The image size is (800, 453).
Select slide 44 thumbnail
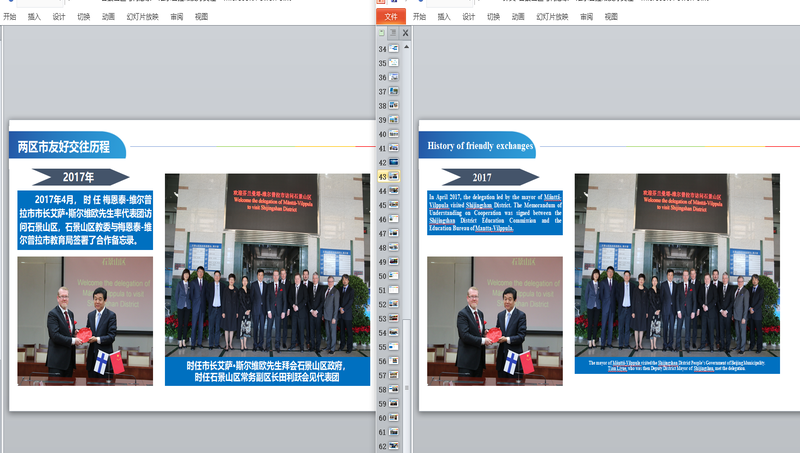click(393, 191)
